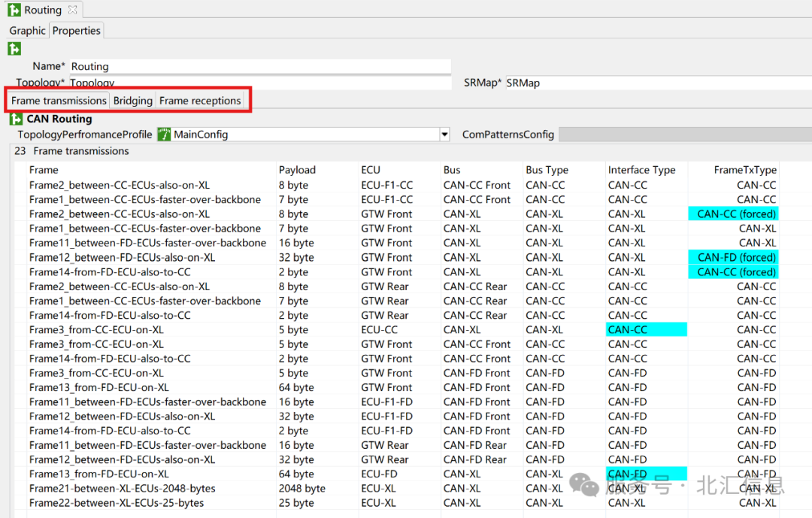
Task: Select Frame3 row on CAN-CC Front bus
Action: (397, 344)
